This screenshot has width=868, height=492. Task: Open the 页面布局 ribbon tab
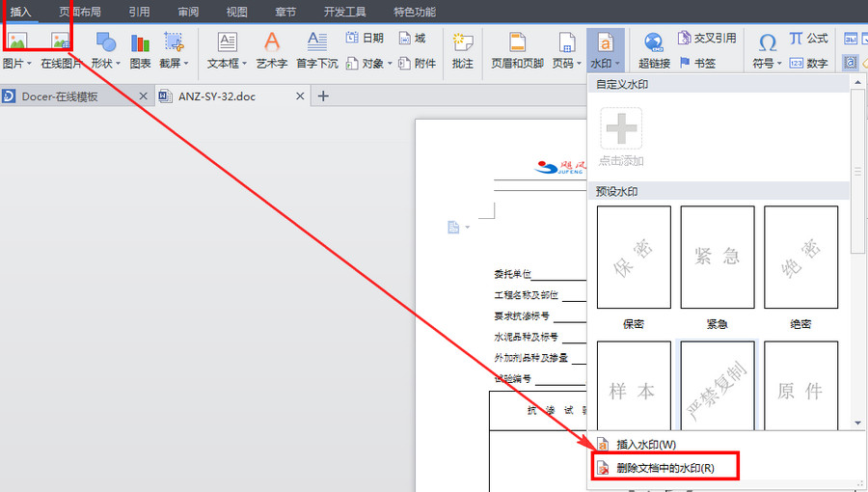80,12
